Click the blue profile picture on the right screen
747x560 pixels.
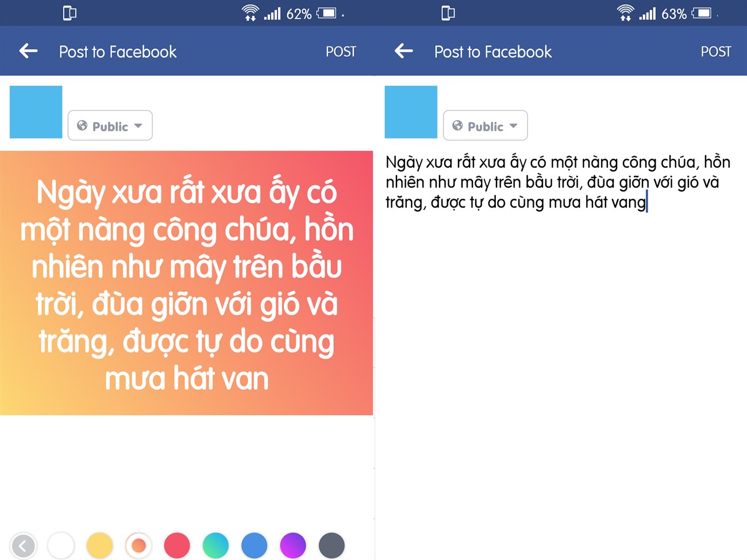click(411, 112)
